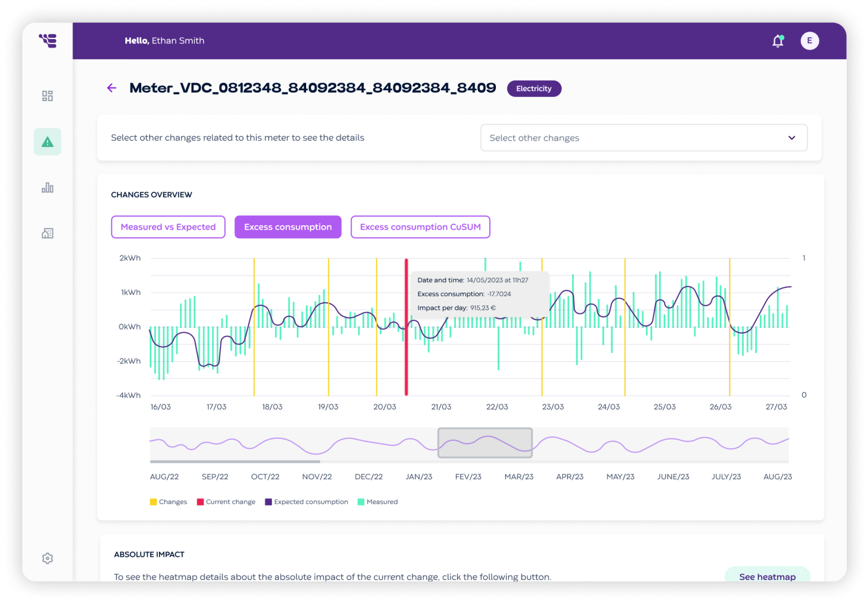Click the AUG/23 month label
Screen dimensions: 868x604
click(x=778, y=477)
